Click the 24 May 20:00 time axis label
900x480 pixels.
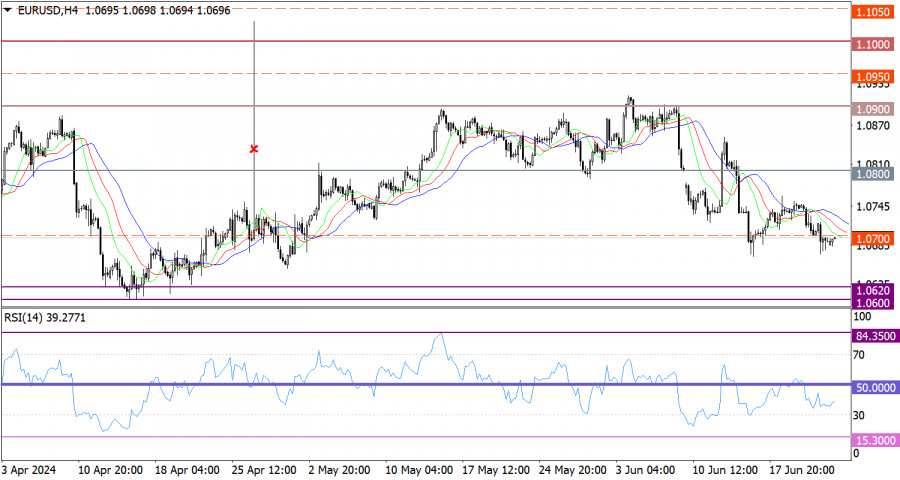(x=573, y=470)
